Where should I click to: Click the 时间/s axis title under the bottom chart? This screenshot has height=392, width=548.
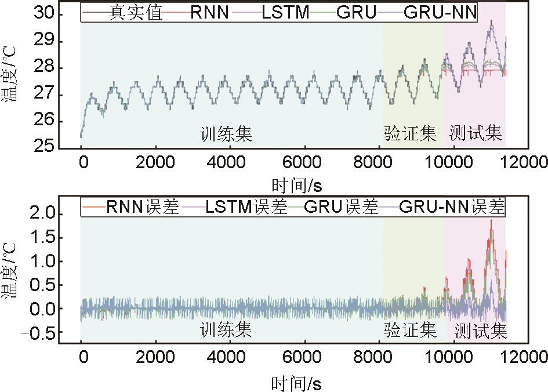tap(297, 383)
